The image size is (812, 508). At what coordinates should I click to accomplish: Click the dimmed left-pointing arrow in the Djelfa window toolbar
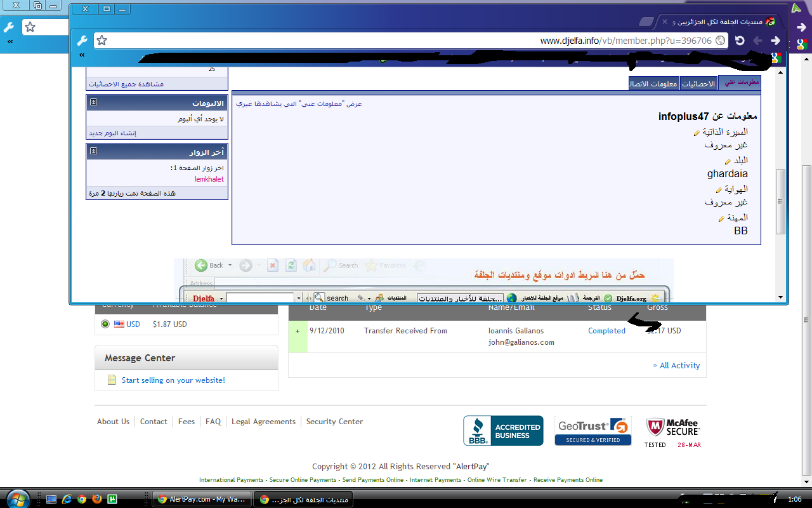tap(757, 41)
